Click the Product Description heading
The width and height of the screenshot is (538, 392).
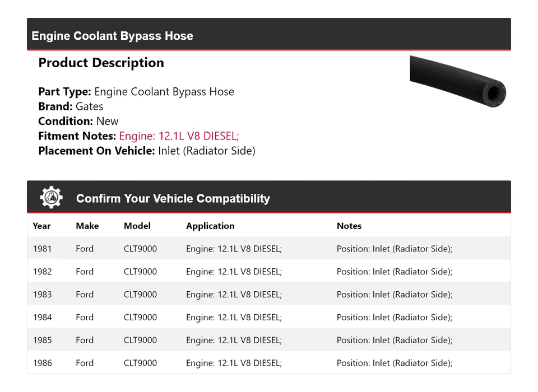(101, 63)
